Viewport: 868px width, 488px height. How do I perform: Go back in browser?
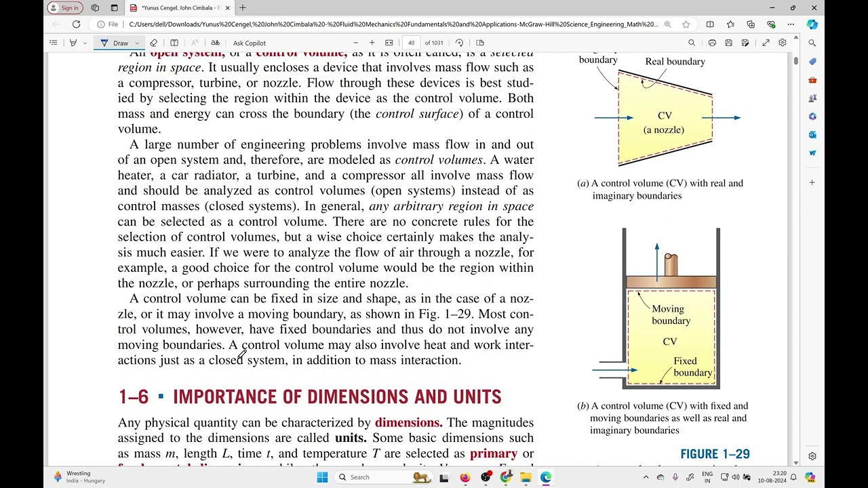[x=56, y=24]
